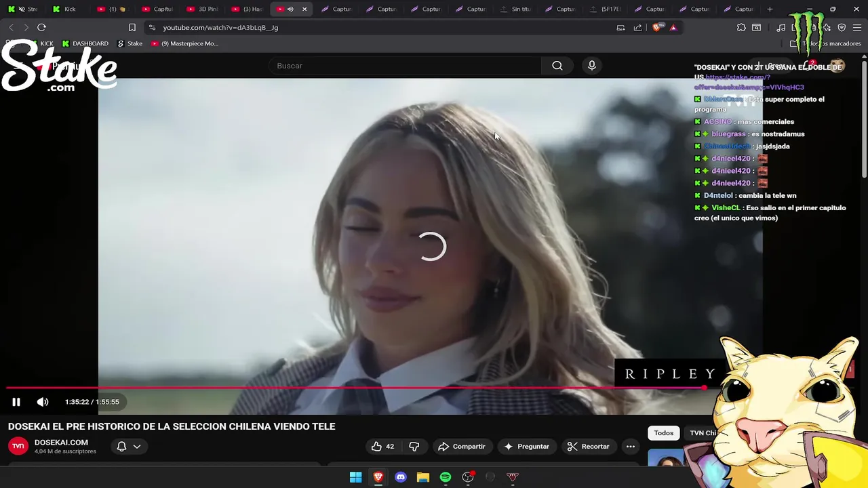
Task: Open the stake.com link in chat overlay
Action: (749, 82)
